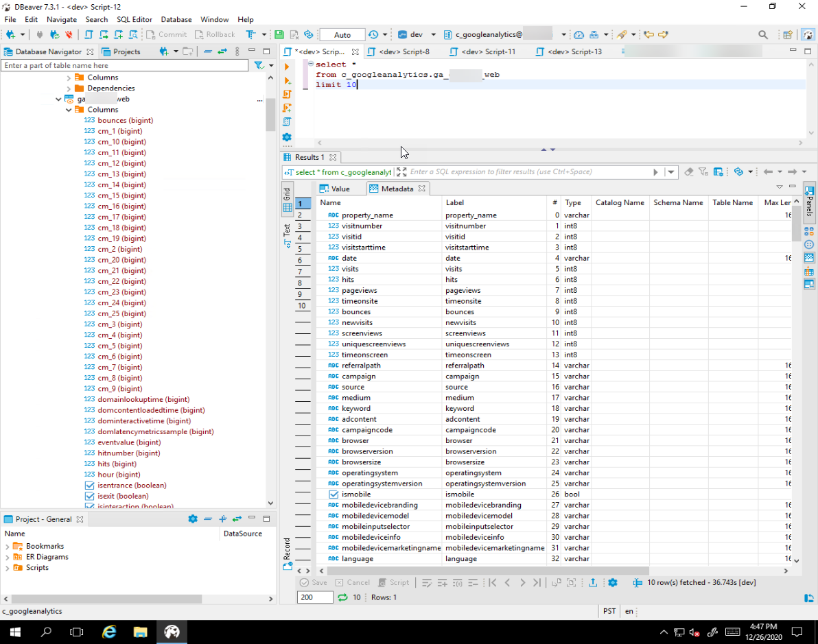Click the fetch size input showing 200
Image resolution: width=818 pixels, height=644 pixels.
(x=314, y=597)
